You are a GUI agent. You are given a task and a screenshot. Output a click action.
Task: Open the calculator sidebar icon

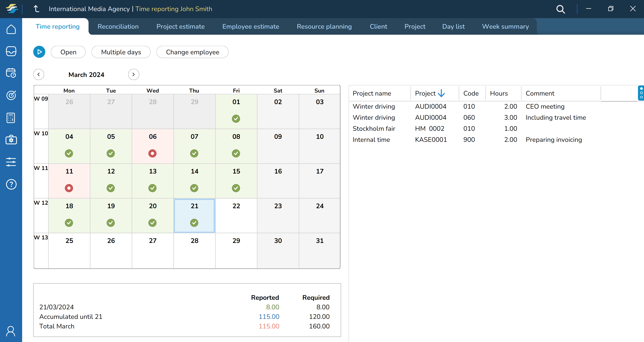coord(11,118)
